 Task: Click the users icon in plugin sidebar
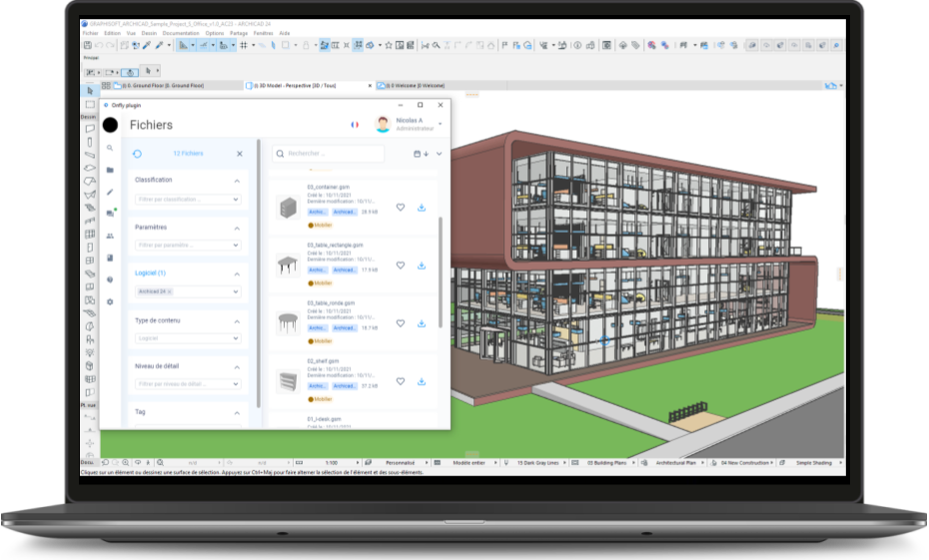(x=110, y=236)
